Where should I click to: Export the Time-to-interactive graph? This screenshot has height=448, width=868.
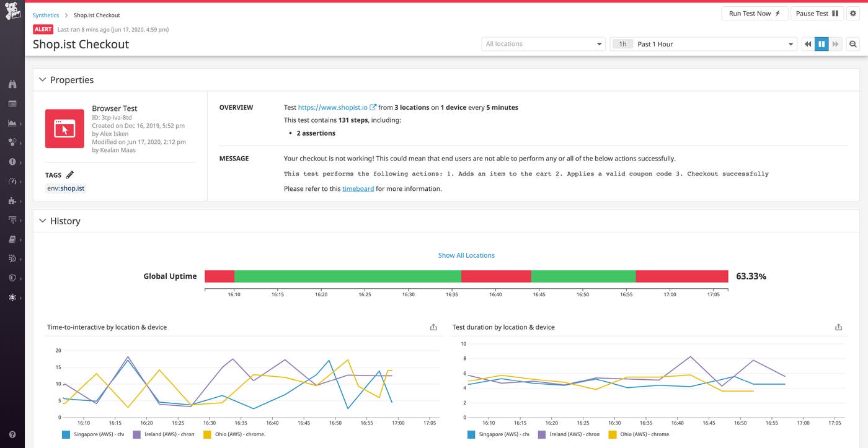(x=433, y=327)
